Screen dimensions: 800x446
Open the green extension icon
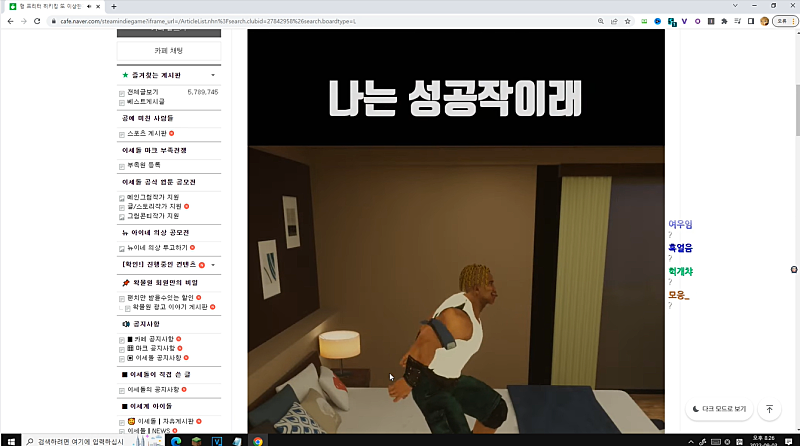(x=644, y=21)
